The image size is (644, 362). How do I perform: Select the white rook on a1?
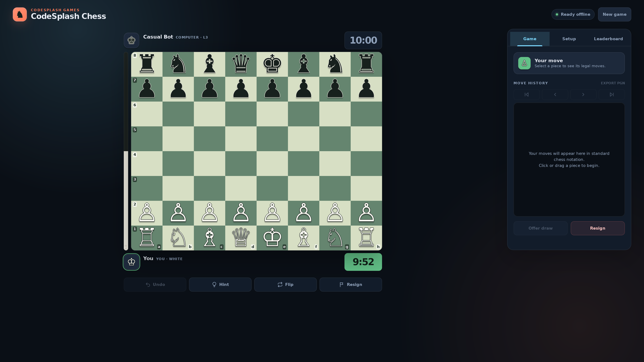147,238
